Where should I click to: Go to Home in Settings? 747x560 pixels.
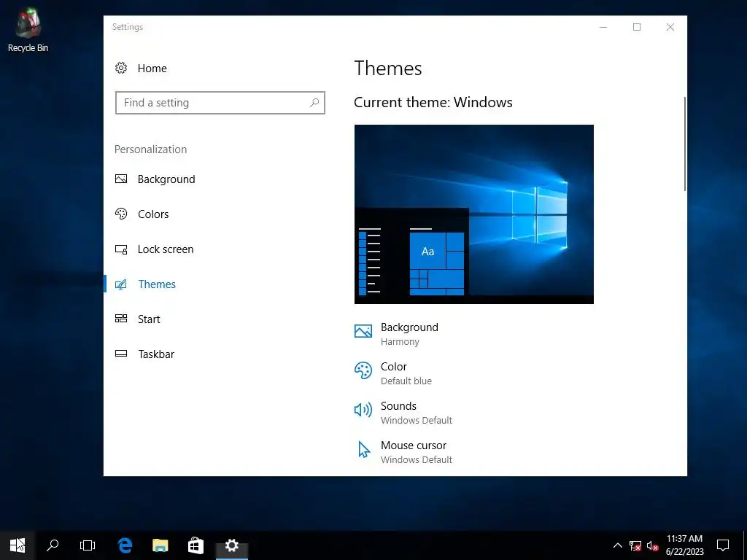point(152,68)
